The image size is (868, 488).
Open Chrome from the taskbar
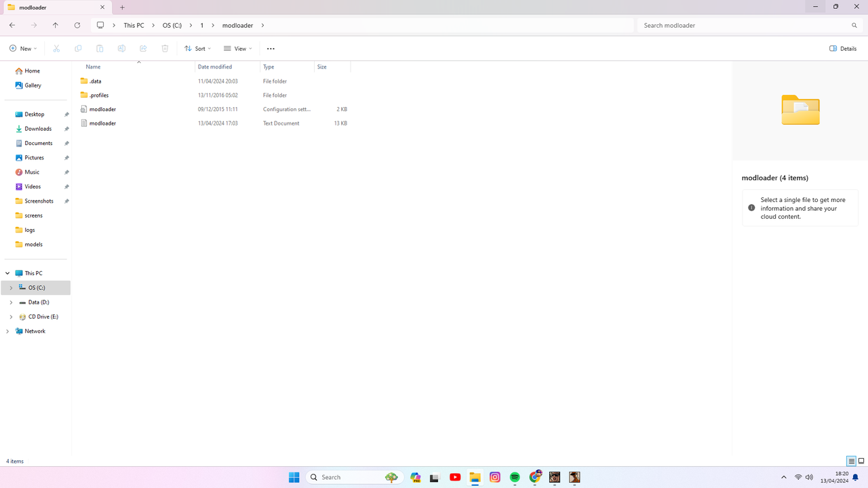pyautogui.click(x=535, y=477)
